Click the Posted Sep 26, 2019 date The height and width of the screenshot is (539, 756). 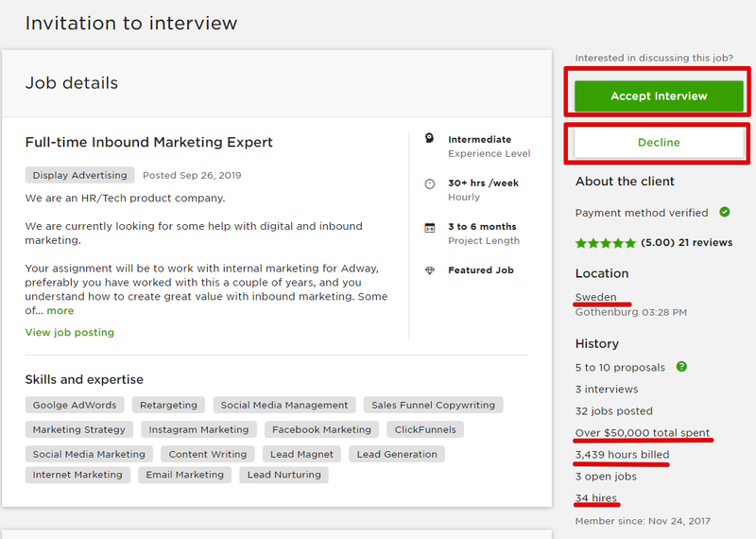(x=192, y=175)
